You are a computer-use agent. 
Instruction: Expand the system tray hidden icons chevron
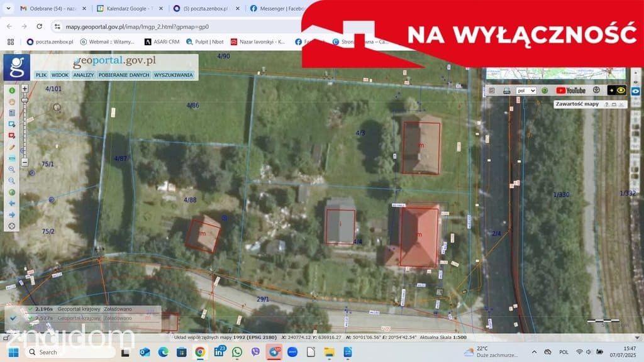click(x=534, y=352)
